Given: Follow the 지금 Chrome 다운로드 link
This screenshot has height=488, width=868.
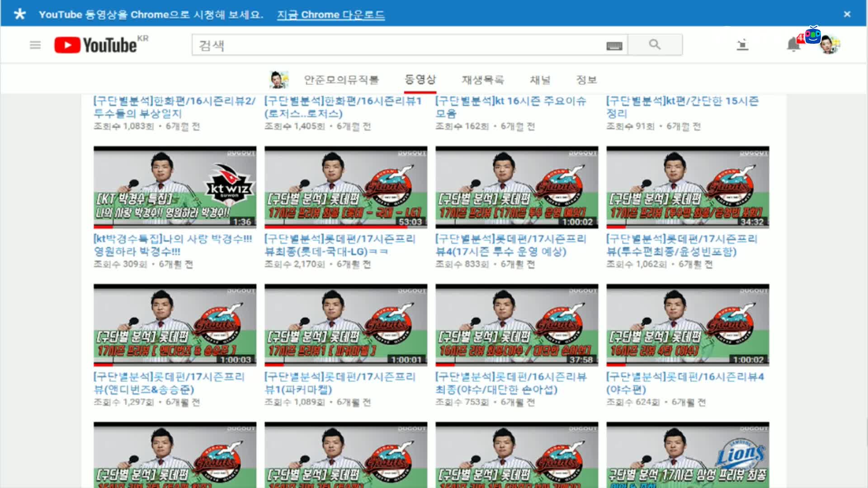Looking at the screenshot, I should pos(330,15).
